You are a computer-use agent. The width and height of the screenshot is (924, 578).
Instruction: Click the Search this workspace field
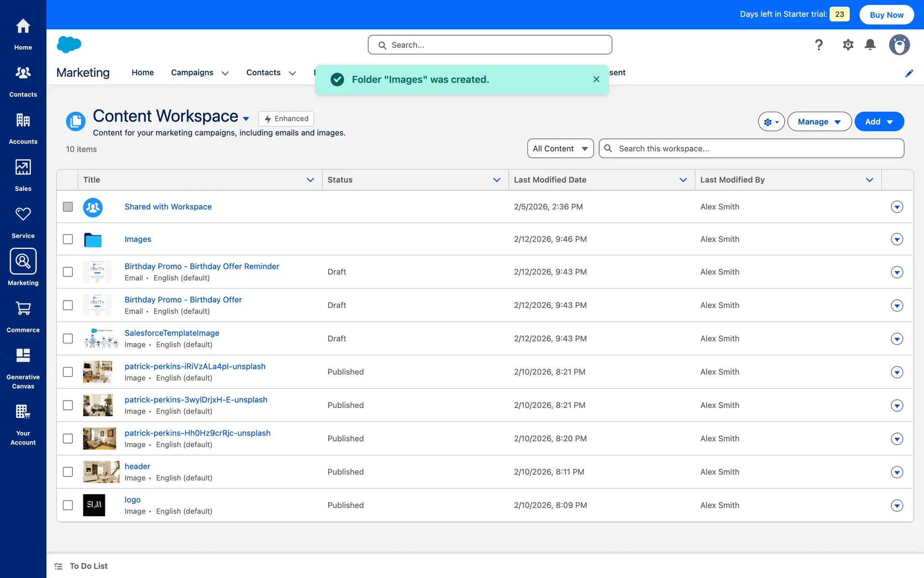click(x=751, y=149)
